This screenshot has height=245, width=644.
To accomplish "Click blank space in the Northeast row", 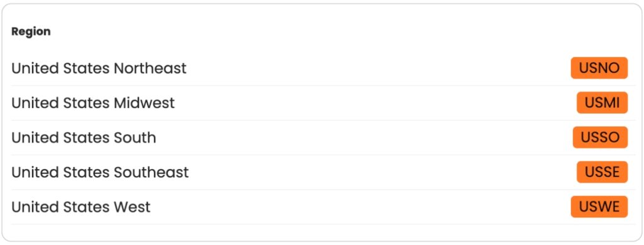I will point(378,68).
